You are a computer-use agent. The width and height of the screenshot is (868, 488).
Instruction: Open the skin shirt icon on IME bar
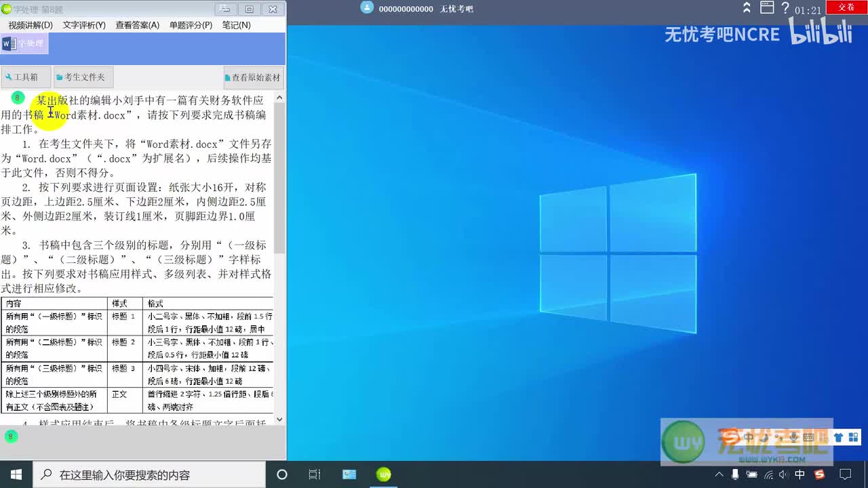pos(838,438)
